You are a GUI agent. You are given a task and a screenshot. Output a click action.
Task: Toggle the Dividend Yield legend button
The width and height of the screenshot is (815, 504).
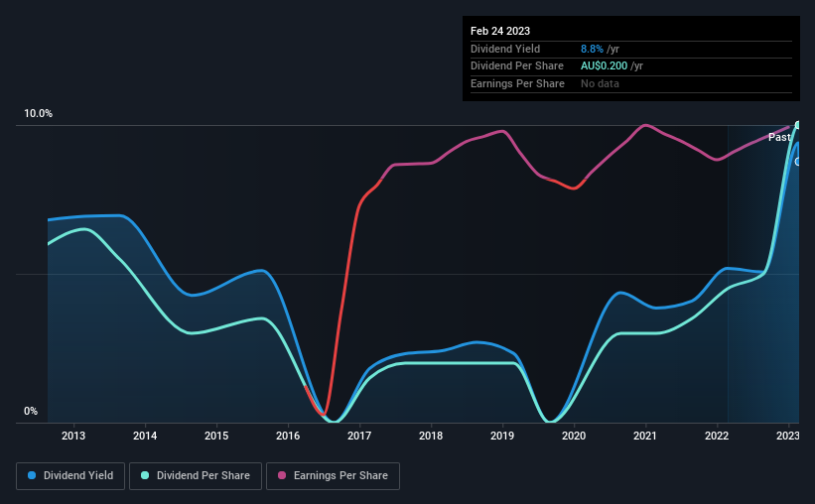click(x=70, y=476)
